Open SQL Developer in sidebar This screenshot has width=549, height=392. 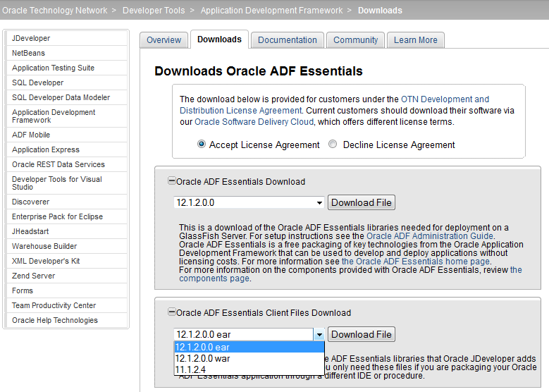pos(67,82)
